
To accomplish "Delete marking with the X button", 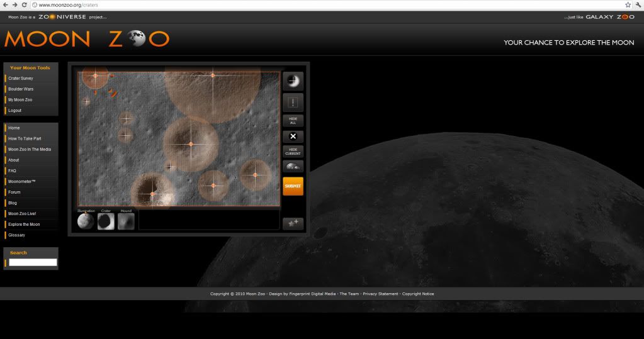I will pos(293,136).
